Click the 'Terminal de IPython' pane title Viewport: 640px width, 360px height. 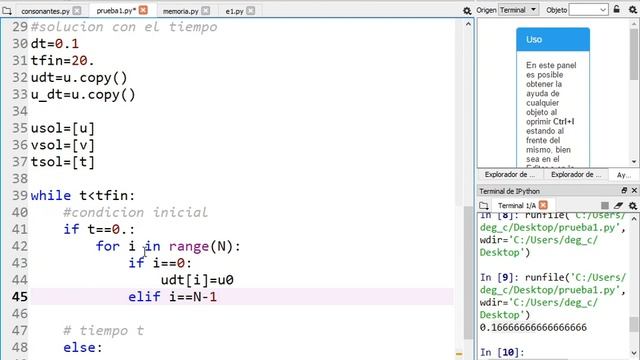[x=509, y=191]
